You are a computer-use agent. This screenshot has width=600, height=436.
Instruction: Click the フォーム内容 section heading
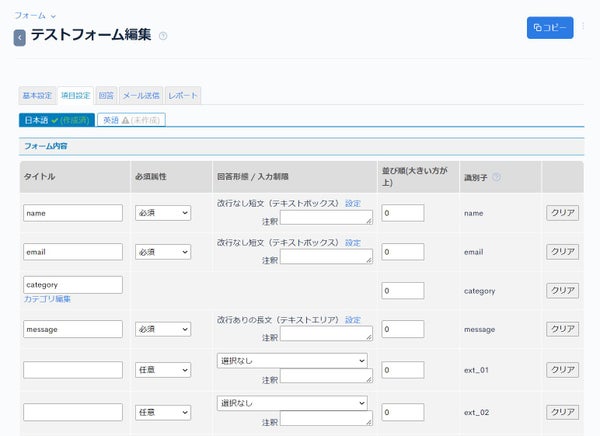tap(46, 146)
